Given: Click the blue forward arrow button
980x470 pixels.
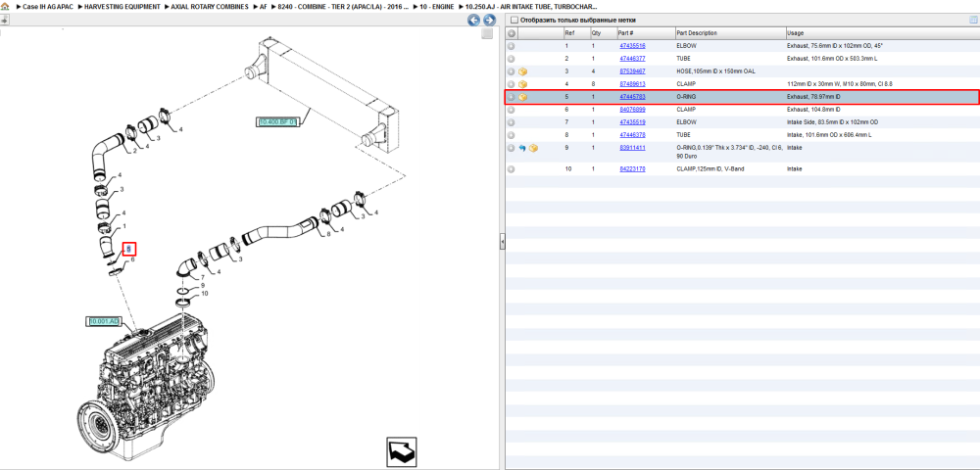Looking at the screenshot, I should click(x=489, y=20).
